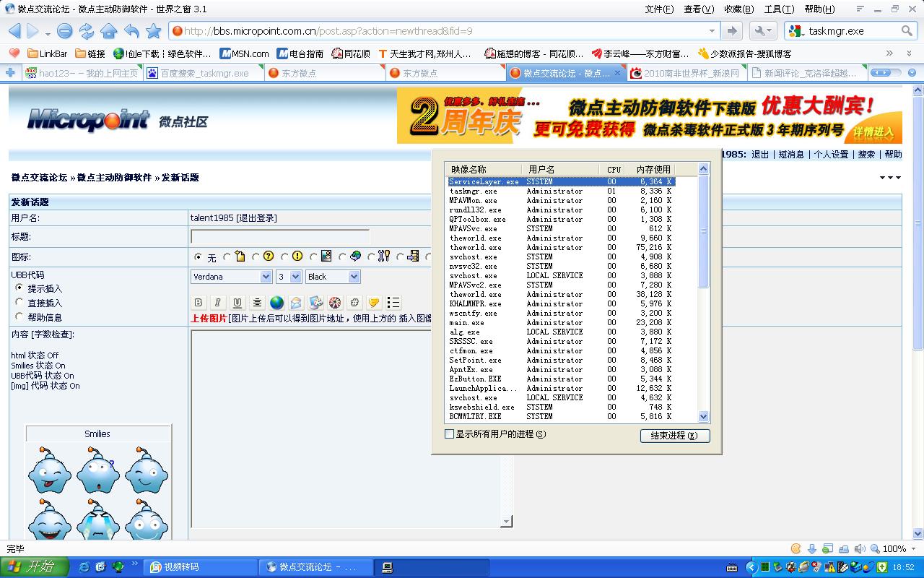
Task: Select the question mark post icon radio
Action: (256, 256)
